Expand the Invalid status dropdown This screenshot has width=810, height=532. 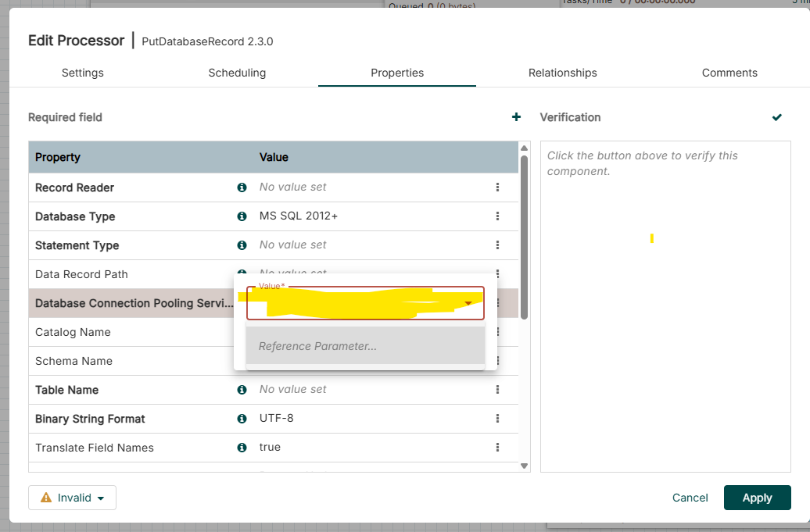pyautogui.click(x=72, y=497)
